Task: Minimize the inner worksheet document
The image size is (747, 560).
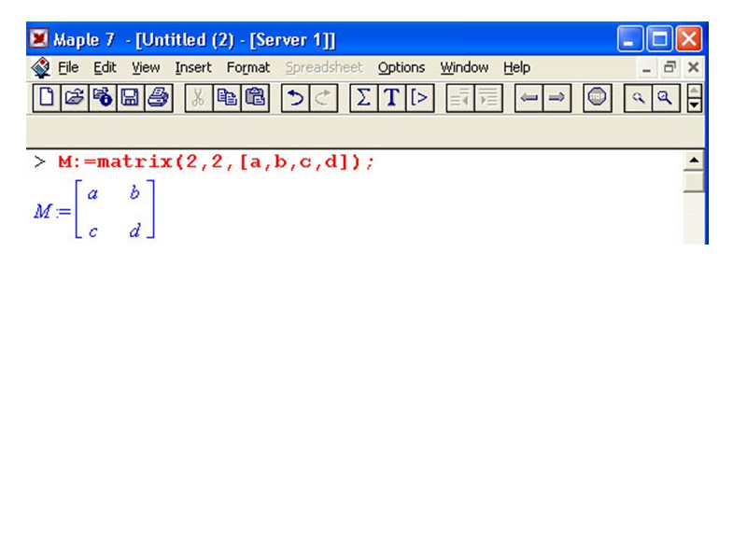Action: [646, 68]
